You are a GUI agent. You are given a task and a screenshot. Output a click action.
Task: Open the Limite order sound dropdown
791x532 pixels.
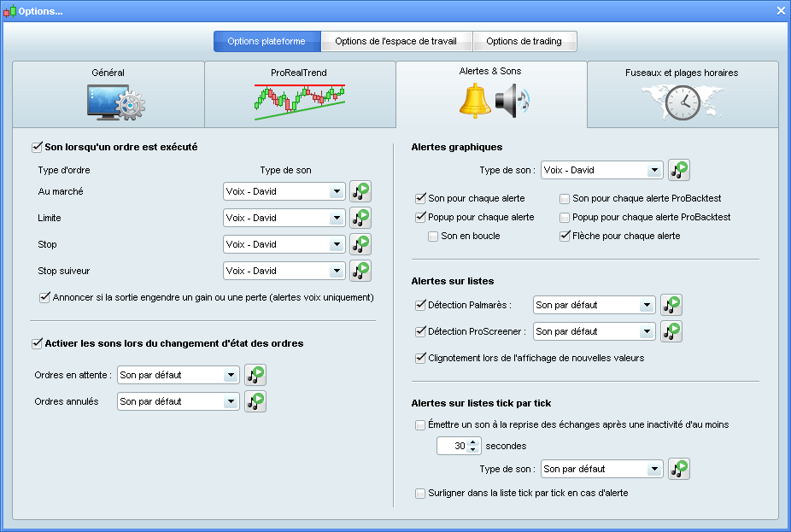[284, 218]
